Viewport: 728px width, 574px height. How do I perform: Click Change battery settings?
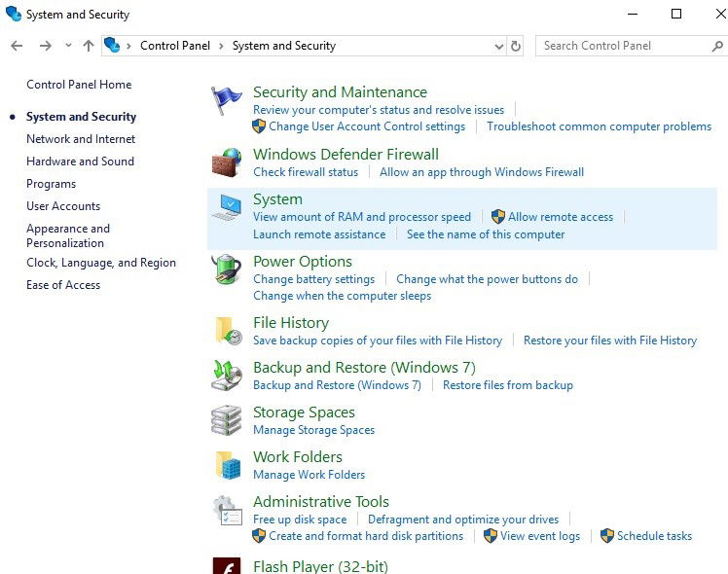[x=313, y=279]
